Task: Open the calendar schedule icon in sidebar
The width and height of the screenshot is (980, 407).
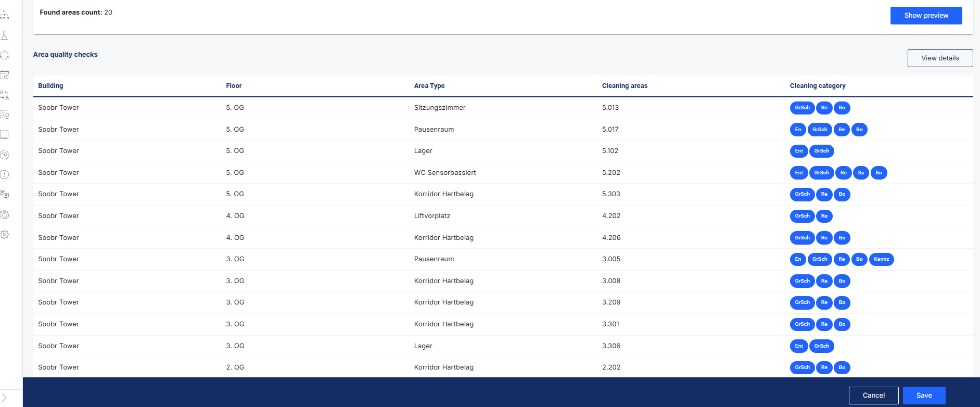Action: (5, 75)
